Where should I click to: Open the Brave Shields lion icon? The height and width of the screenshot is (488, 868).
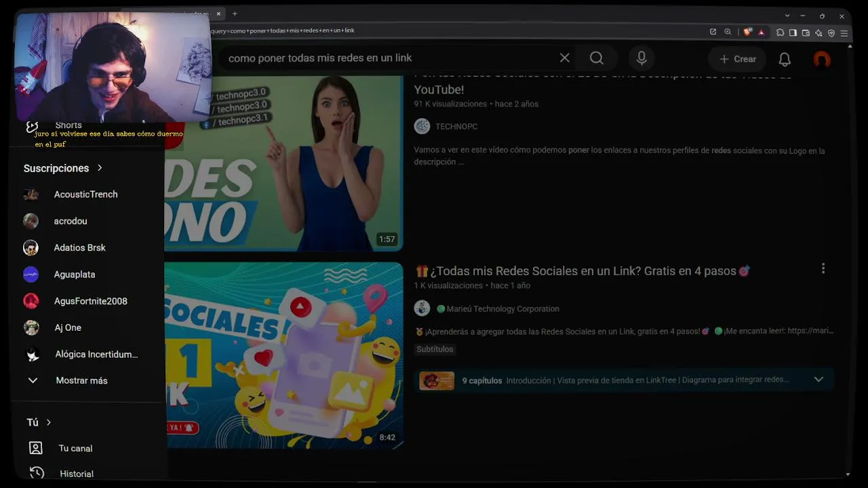click(748, 32)
